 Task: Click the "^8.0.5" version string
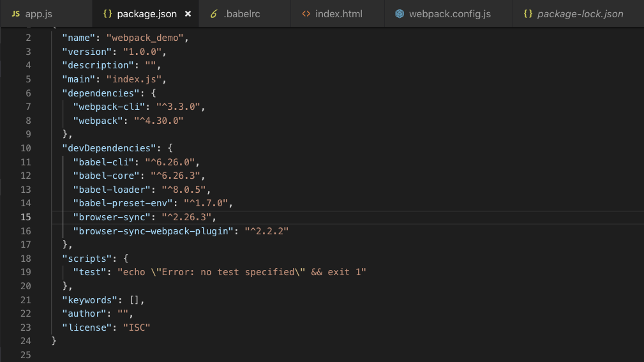(184, 190)
